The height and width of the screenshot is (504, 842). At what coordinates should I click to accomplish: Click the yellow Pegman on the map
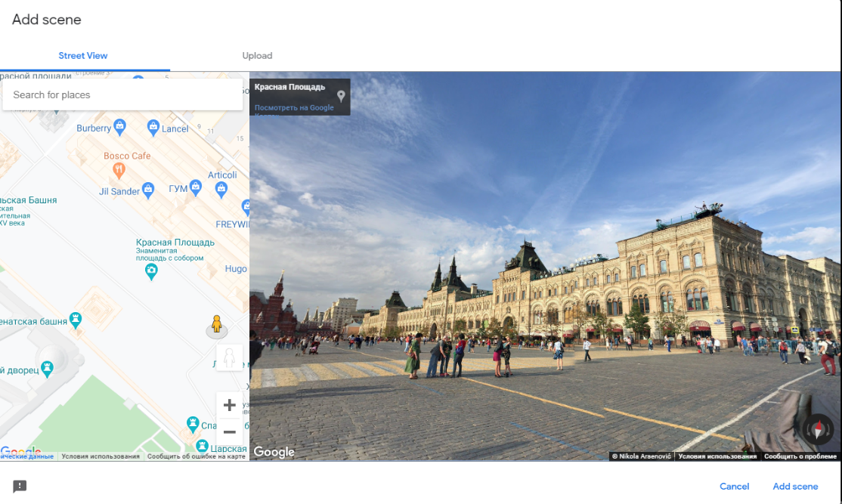pos(217,324)
